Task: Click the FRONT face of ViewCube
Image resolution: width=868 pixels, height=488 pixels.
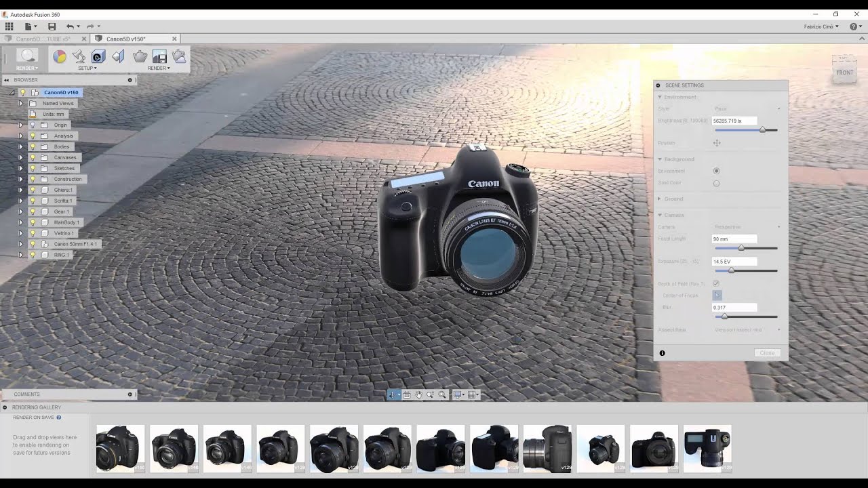Action: tap(844, 72)
